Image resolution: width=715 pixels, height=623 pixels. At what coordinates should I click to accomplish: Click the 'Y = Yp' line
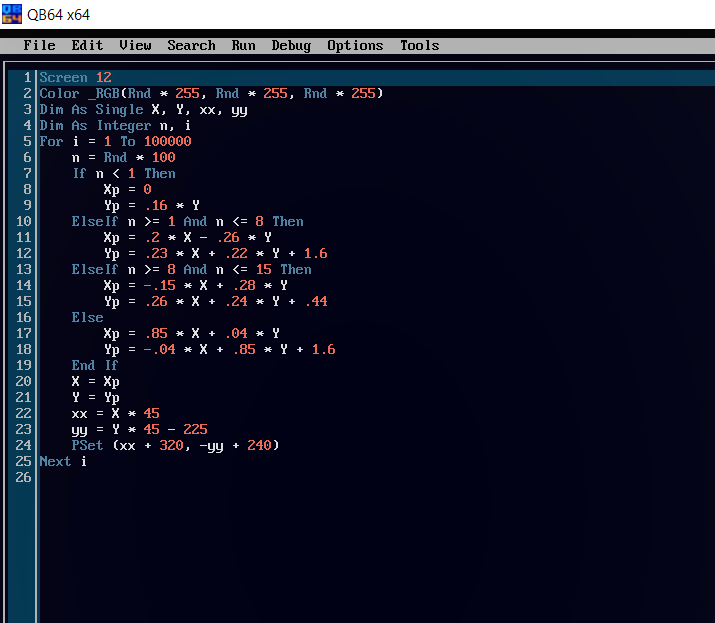[x=95, y=397]
